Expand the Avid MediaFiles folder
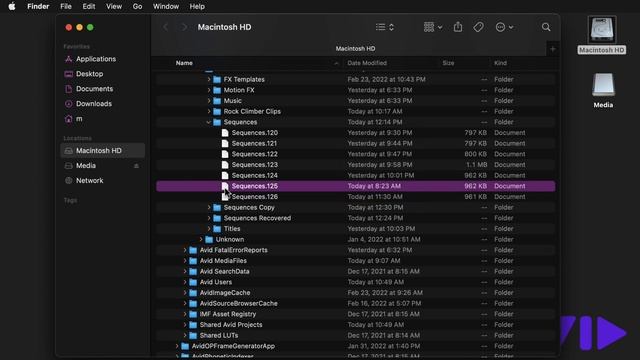Screen dimensions: 640x360 tap(185, 261)
